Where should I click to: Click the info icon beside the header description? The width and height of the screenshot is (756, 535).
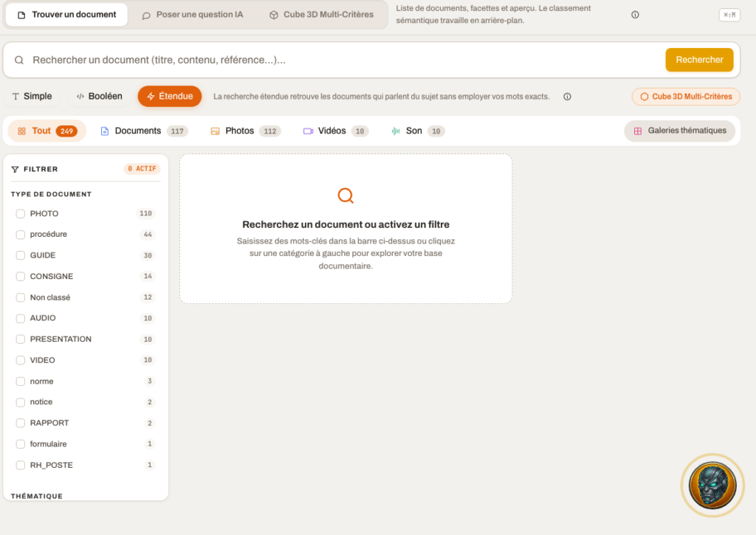point(635,15)
